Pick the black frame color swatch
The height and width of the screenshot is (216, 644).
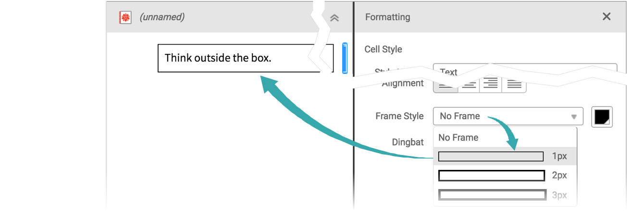point(603,117)
